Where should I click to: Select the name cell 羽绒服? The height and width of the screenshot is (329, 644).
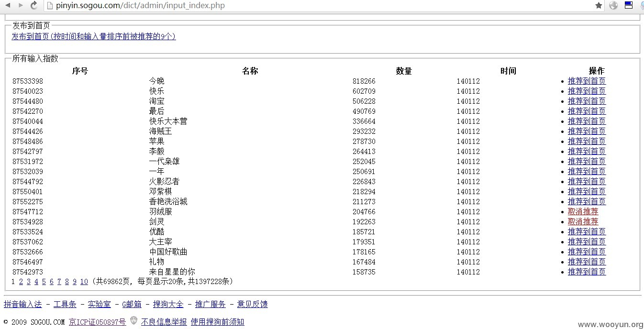click(160, 211)
